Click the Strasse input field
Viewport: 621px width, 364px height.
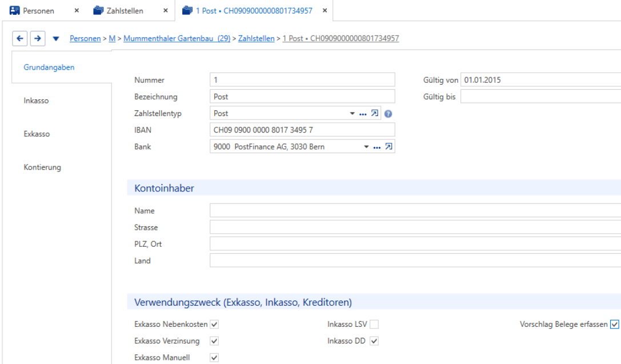point(415,227)
